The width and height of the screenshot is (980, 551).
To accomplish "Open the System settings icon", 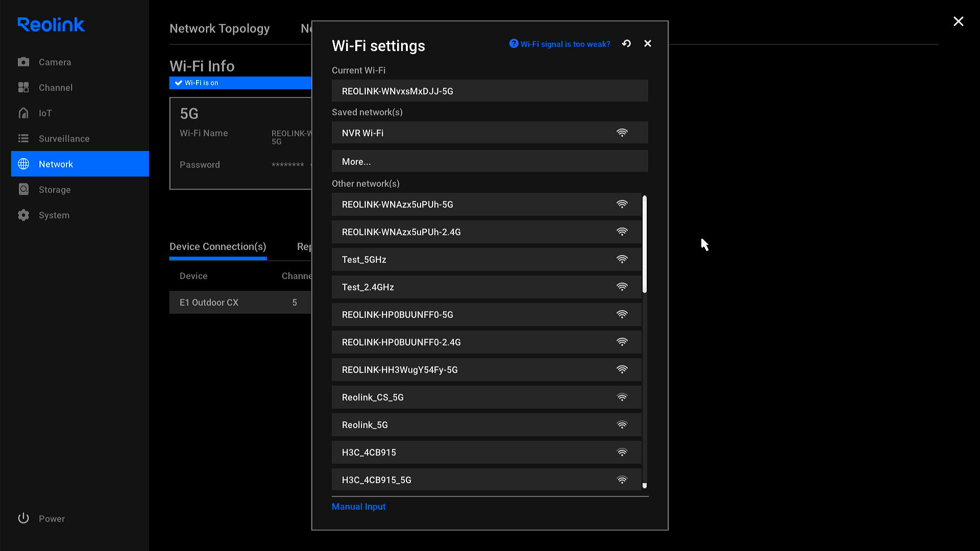I will (23, 215).
